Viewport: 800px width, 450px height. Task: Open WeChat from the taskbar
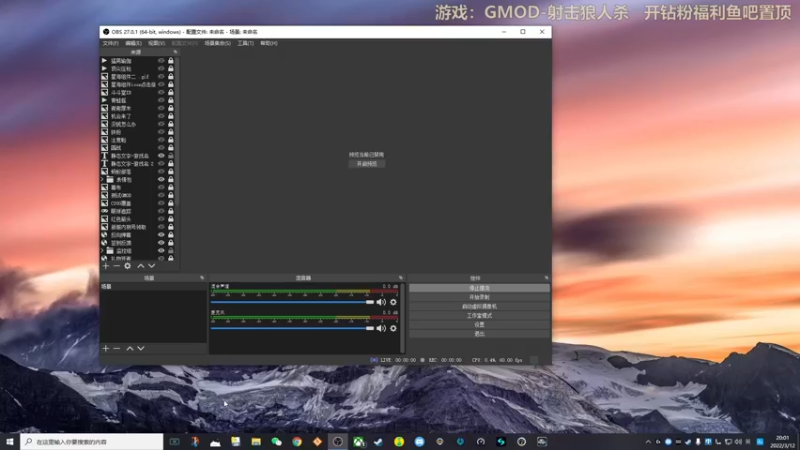click(x=277, y=442)
